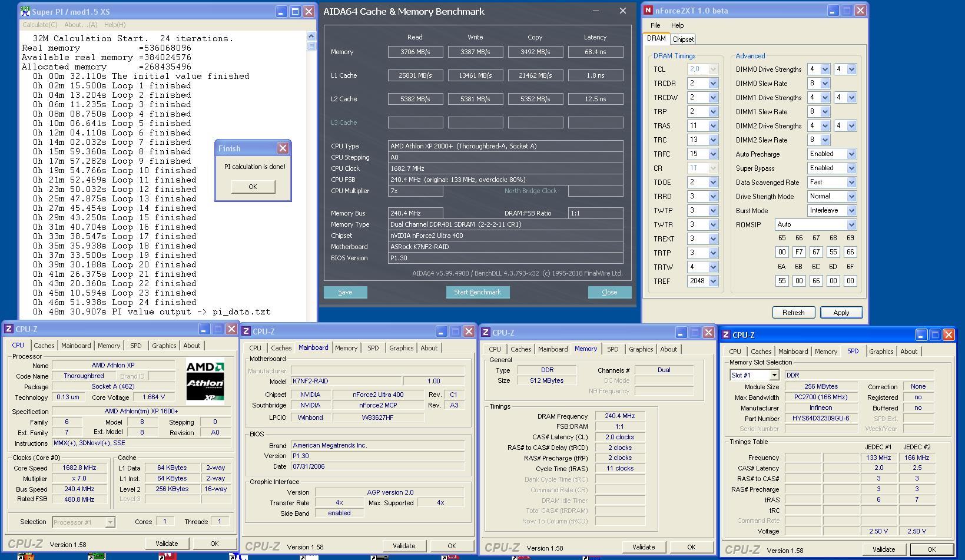Click title icon of CPU-Z Memory window
Viewport: 965px width, 560px height.
(486, 333)
